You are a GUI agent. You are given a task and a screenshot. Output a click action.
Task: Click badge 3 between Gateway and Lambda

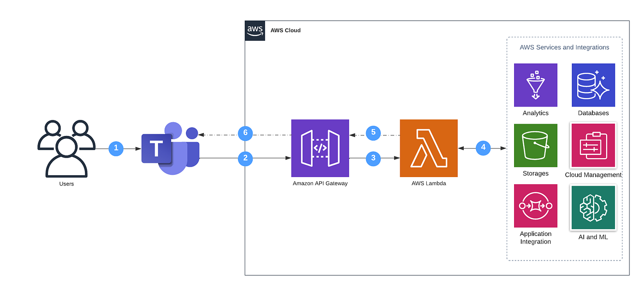tap(373, 159)
